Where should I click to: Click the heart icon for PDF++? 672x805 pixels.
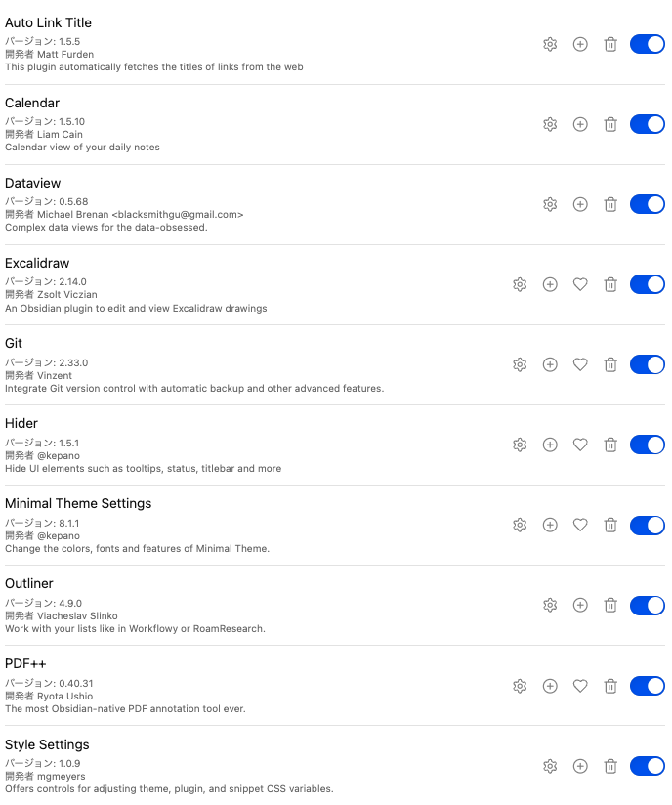click(x=580, y=686)
